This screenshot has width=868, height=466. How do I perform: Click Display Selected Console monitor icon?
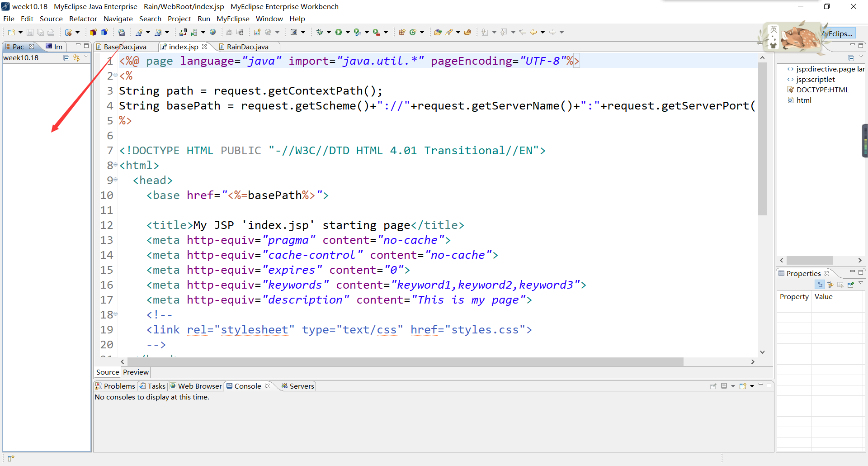click(x=724, y=386)
